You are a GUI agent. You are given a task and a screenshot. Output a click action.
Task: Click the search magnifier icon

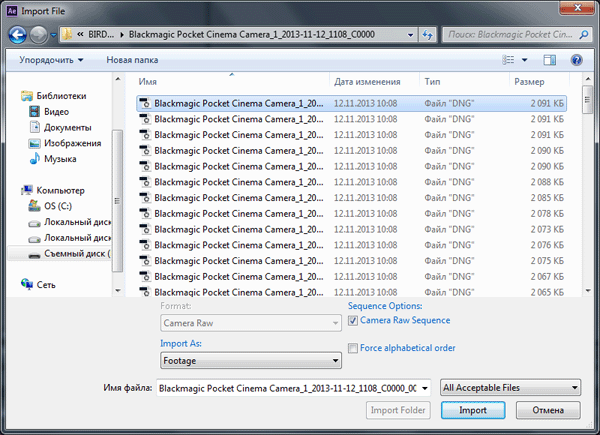(x=584, y=35)
